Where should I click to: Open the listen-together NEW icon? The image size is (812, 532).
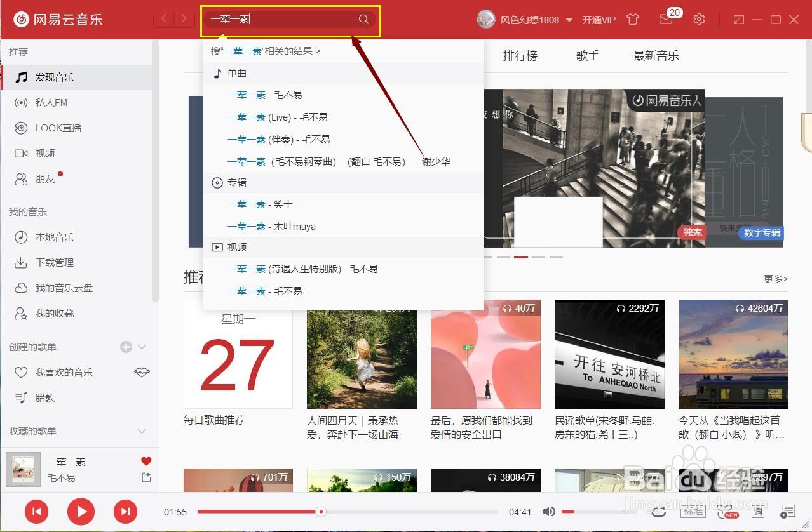(x=726, y=512)
